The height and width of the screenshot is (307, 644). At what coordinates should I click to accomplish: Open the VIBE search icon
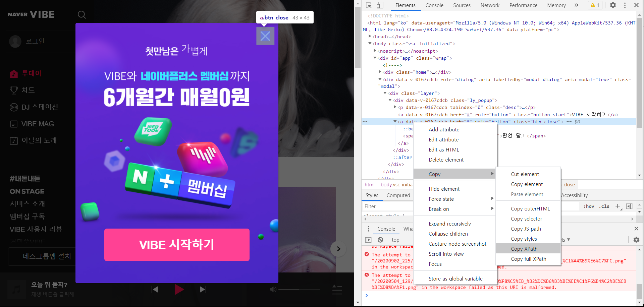pos(82,15)
